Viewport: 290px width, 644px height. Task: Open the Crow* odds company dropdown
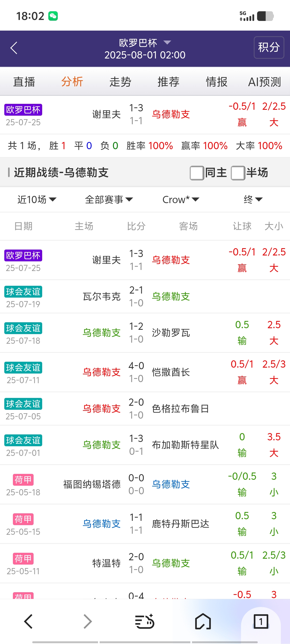(x=181, y=199)
